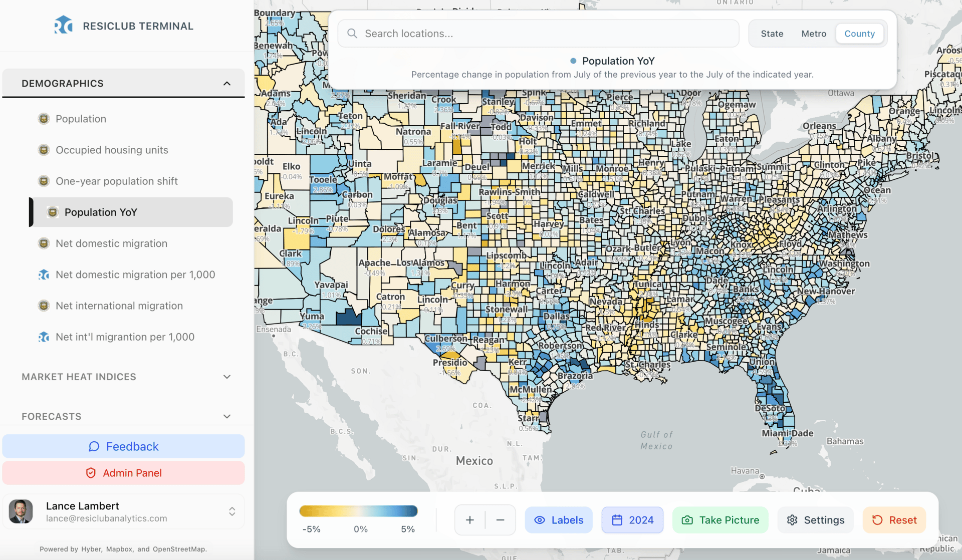Image resolution: width=962 pixels, height=560 pixels.
Task: Click the gear icon for Settings
Action: 792,520
